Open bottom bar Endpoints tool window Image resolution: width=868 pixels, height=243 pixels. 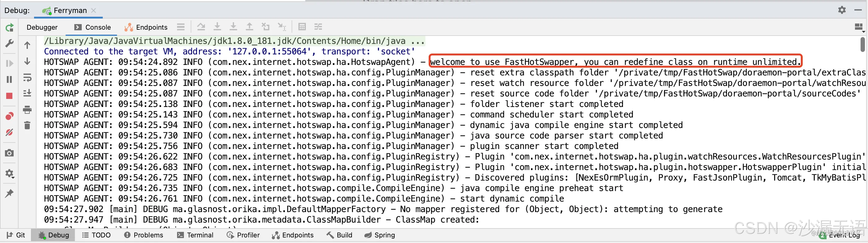click(x=293, y=235)
